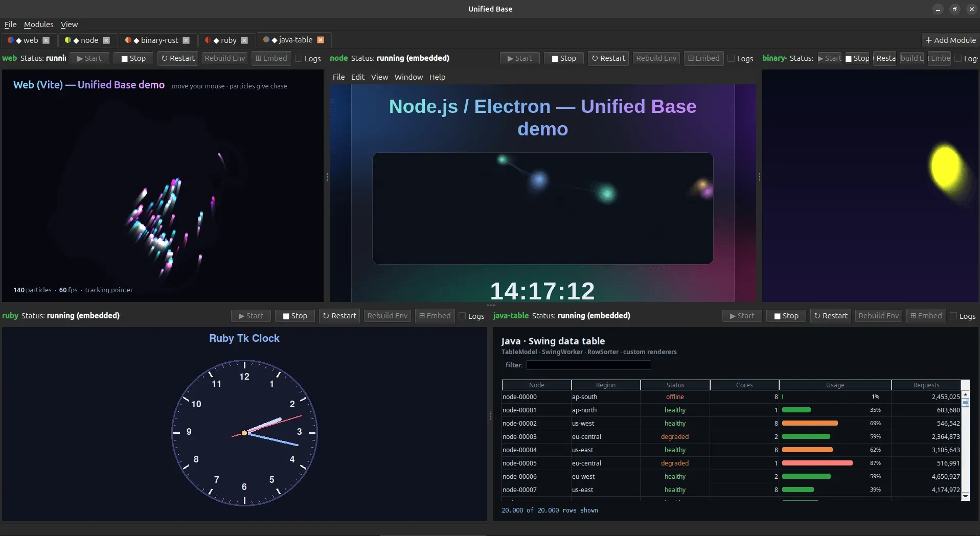Select the node-00000 row cell
Screen dimensions: 980x536
[x=537, y=397]
